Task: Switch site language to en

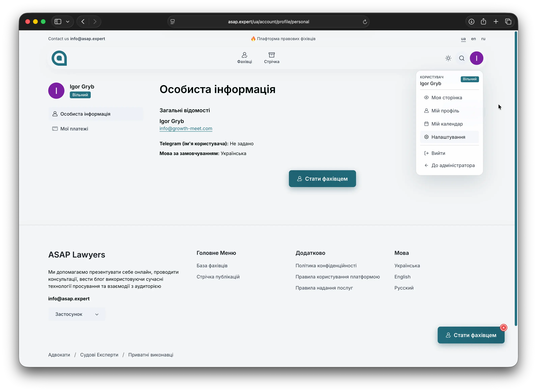Action: point(473,39)
